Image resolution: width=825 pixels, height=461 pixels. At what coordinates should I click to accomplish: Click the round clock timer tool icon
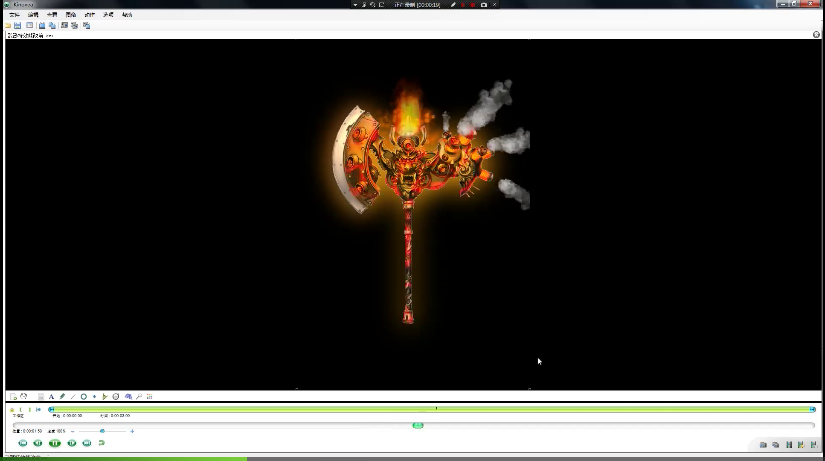point(116,396)
